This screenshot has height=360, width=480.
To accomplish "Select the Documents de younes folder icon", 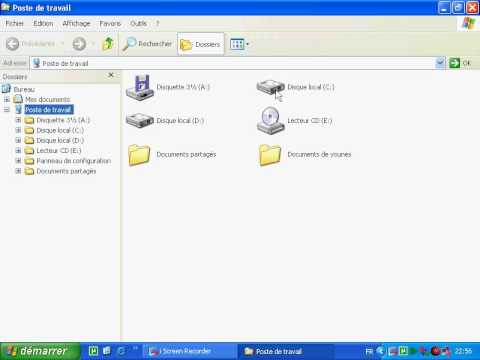I will click(x=270, y=155).
